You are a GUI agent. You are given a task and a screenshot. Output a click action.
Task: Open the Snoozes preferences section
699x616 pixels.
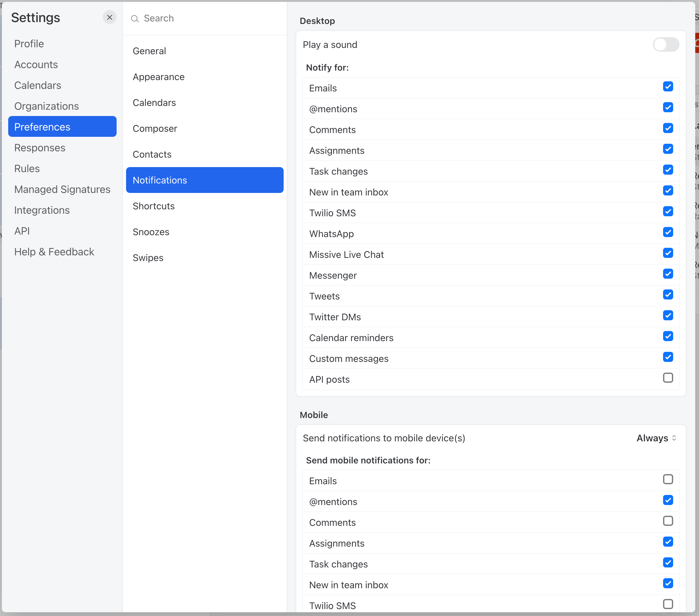click(x=151, y=232)
